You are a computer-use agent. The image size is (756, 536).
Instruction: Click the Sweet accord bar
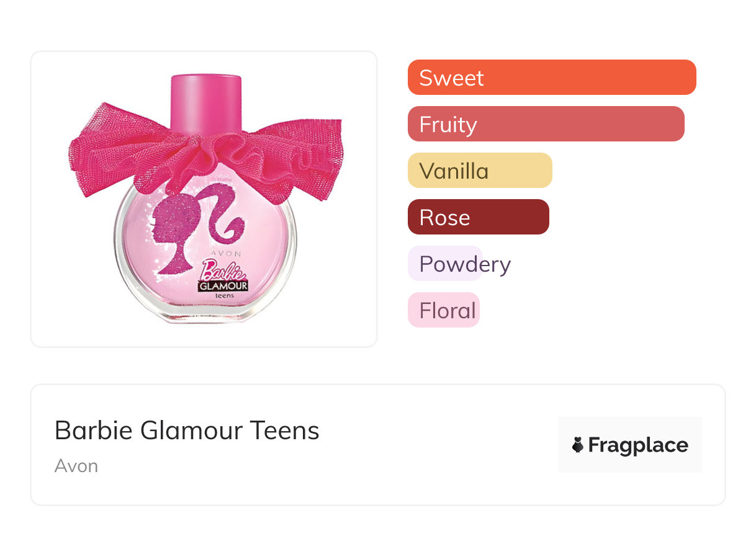551,78
